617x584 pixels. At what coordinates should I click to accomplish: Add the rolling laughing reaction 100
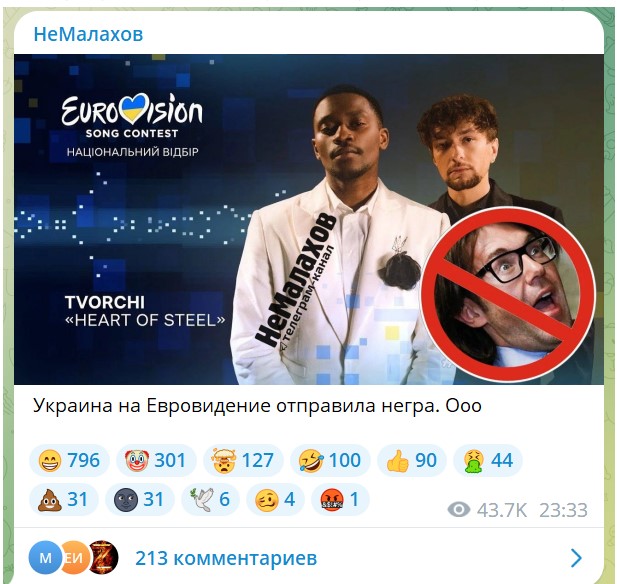[x=330, y=460]
